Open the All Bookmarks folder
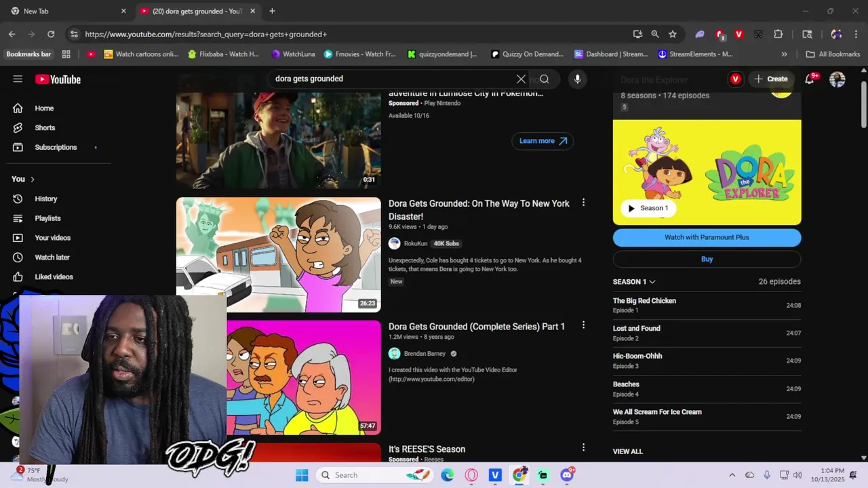Viewport: 868px width, 488px height. click(x=833, y=54)
